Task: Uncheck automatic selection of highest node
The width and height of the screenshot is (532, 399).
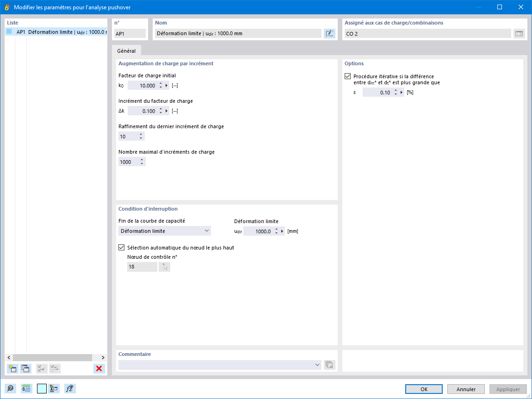Action: [122, 248]
